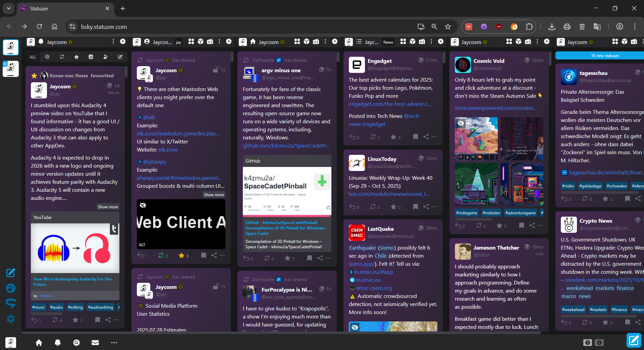Click the search icon in the bottom bar

76,343
